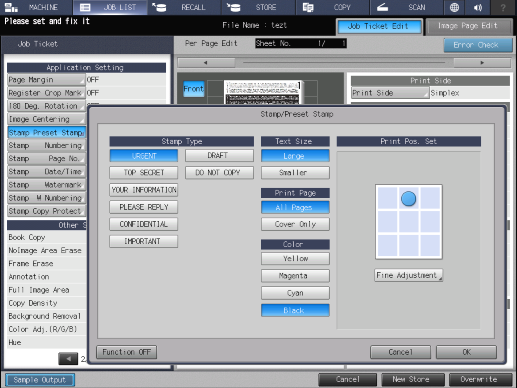
Task: Open Image Centering setting
Action: [46, 119]
